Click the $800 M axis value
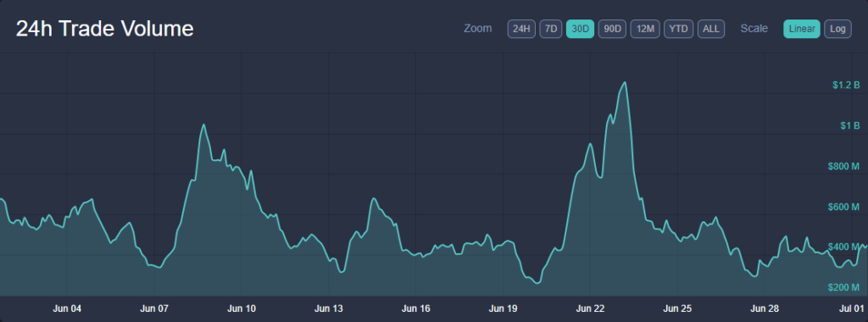The image size is (868, 322). (x=843, y=166)
